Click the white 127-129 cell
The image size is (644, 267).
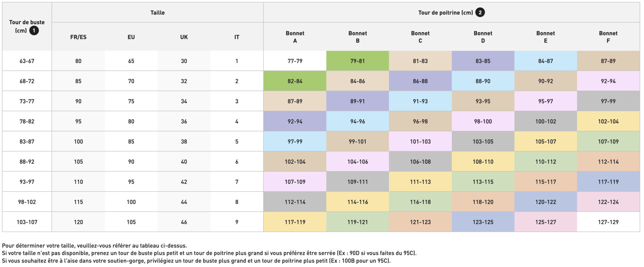click(x=608, y=222)
